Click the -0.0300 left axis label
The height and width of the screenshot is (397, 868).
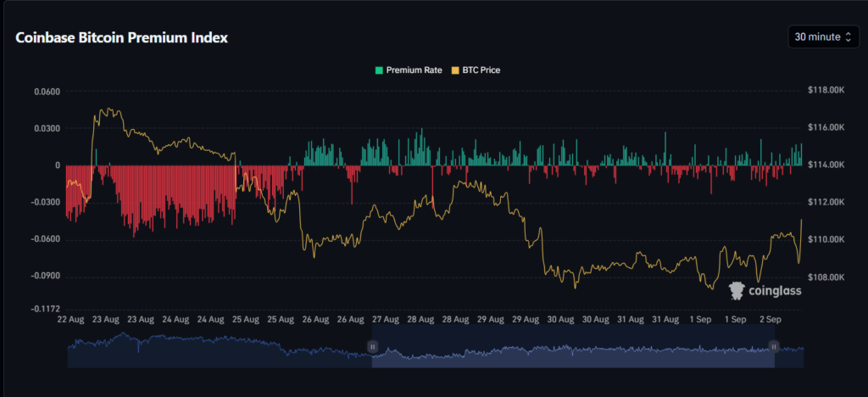pos(47,202)
